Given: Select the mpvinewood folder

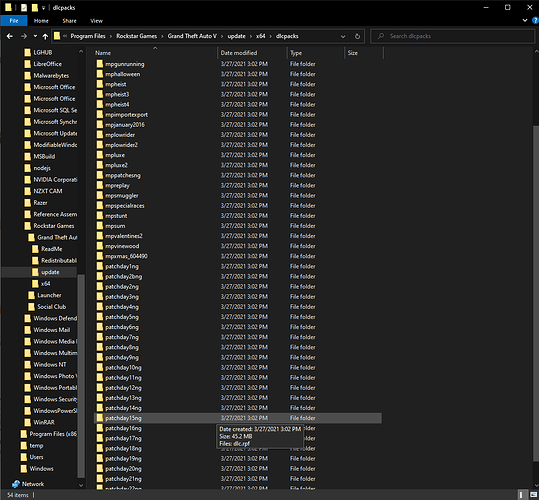Looking at the screenshot, I should pos(122,246).
